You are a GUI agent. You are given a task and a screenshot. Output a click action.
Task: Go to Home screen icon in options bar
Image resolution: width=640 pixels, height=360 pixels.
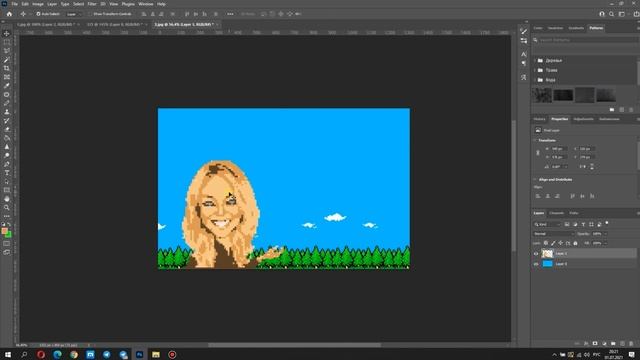9,14
